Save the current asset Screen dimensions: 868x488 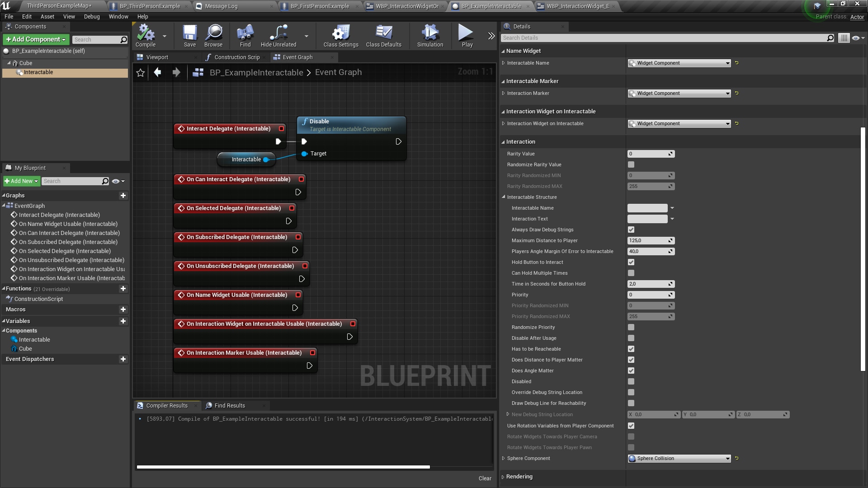189,36
